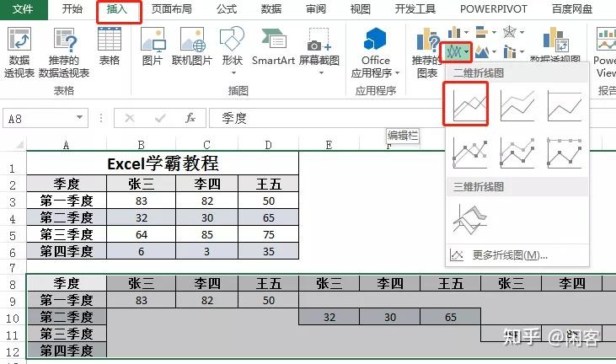Select cell C9 containing 82
Image resolution: width=616 pixels, height=364 pixels.
click(x=206, y=300)
